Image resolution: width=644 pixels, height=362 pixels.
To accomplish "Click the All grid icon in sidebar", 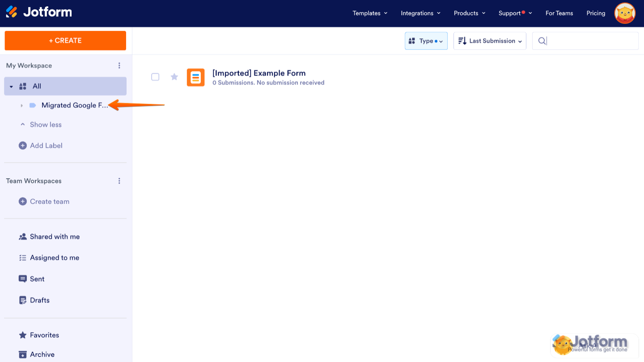I will click(23, 86).
